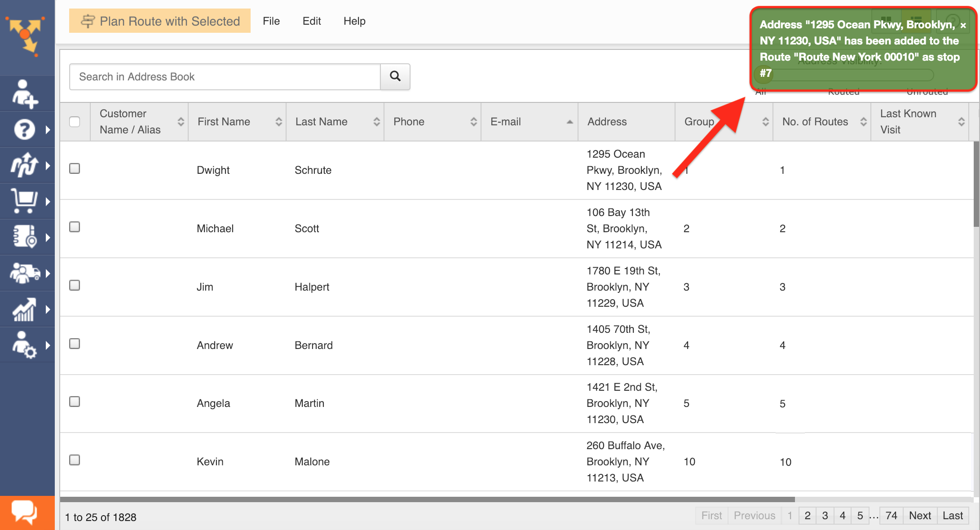Open the File menu
The width and height of the screenshot is (980, 530).
271,21
